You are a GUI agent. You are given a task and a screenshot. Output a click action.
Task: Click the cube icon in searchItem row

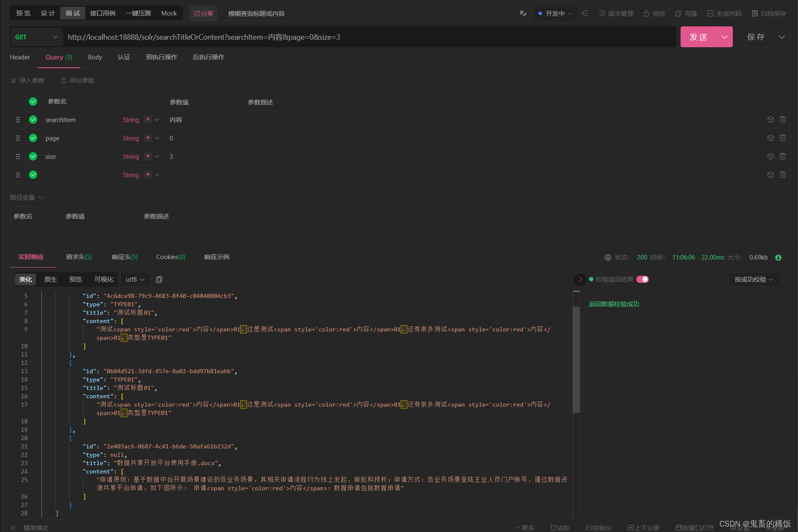[771, 120]
